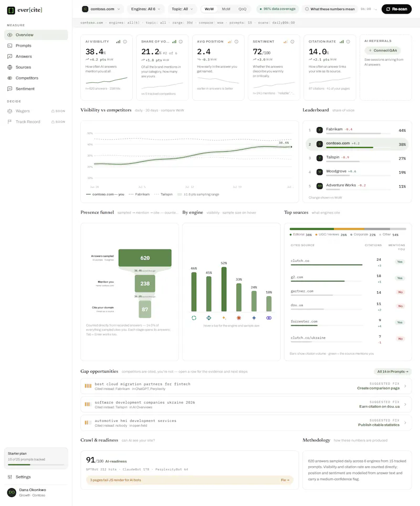This screenshot has width=420, height=506.
Task: Open Settings via the sliders icon
Action: pos(9,477)
